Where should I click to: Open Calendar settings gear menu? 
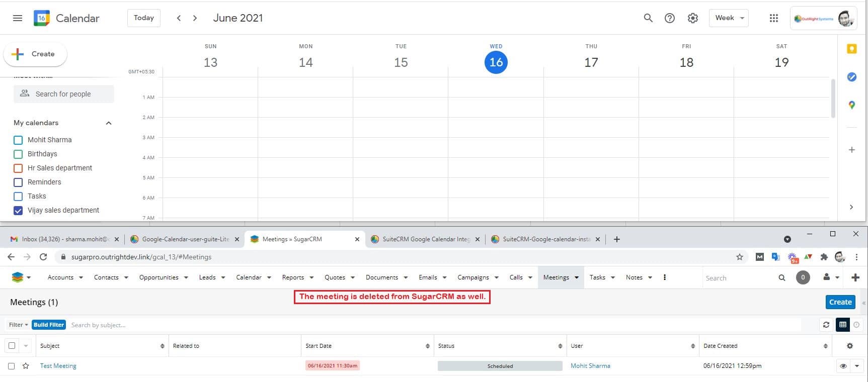(x=693, y=18)
